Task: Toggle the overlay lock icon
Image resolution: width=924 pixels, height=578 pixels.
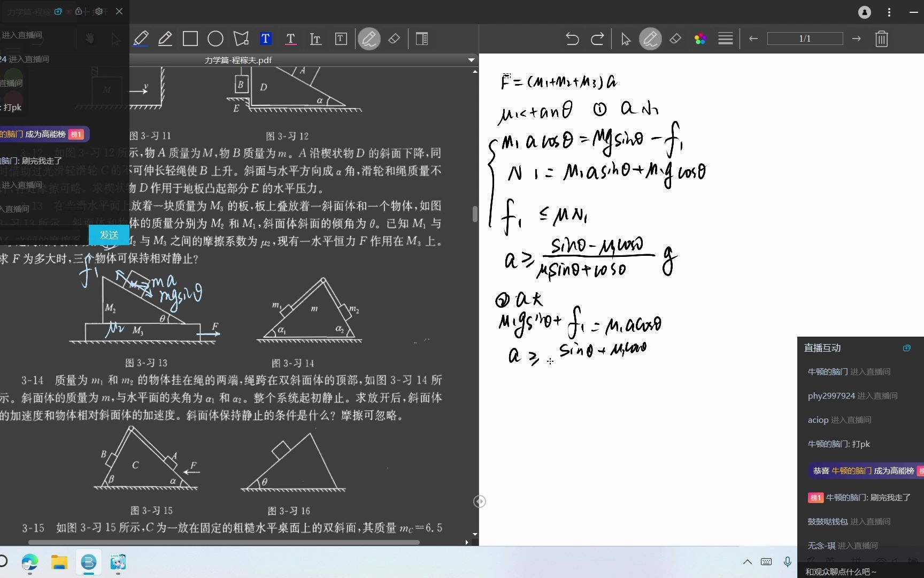Action: pyautogui.click(x=79, y=11)
